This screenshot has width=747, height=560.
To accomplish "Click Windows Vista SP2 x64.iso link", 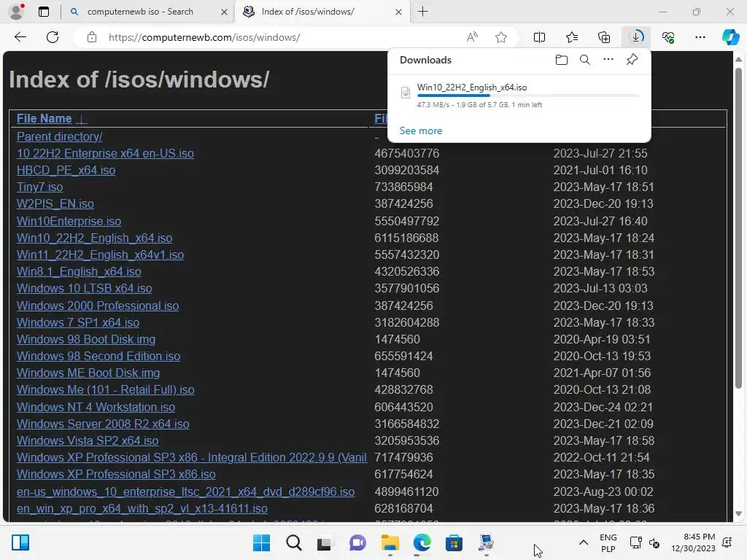I will 88,440.
